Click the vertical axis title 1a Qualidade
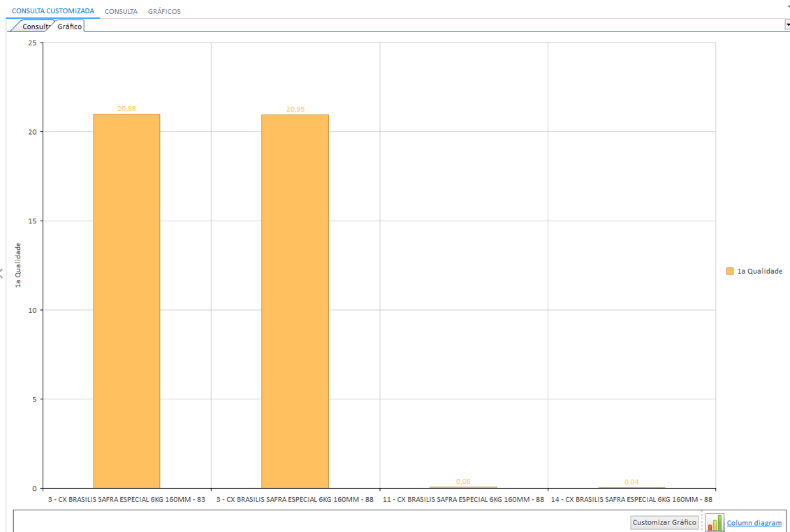Image resolution: width=790 pixels, height=532 pixels. click(x=18, y=265)
